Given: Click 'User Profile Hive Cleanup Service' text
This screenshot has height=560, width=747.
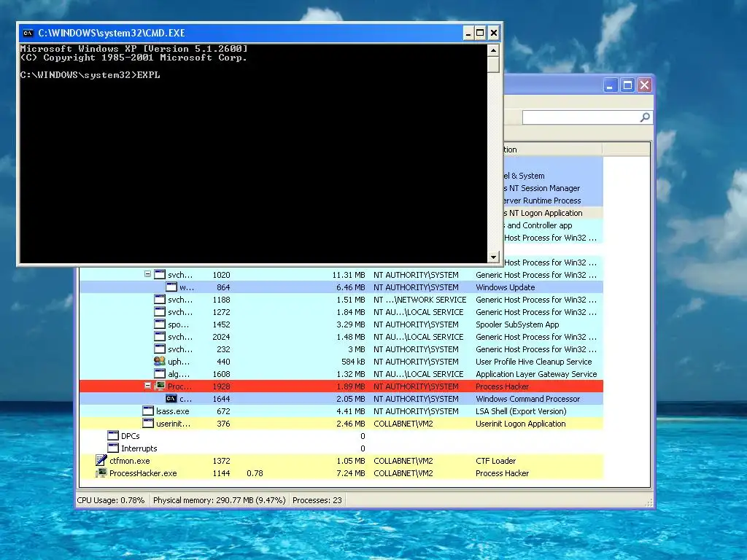Looking at the screenshot, I should pos(533,362).
